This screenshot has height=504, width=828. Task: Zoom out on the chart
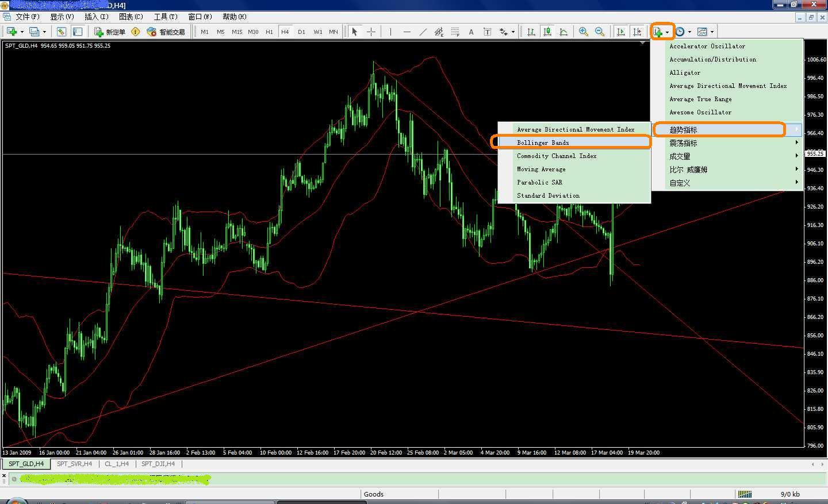[600, 32]
